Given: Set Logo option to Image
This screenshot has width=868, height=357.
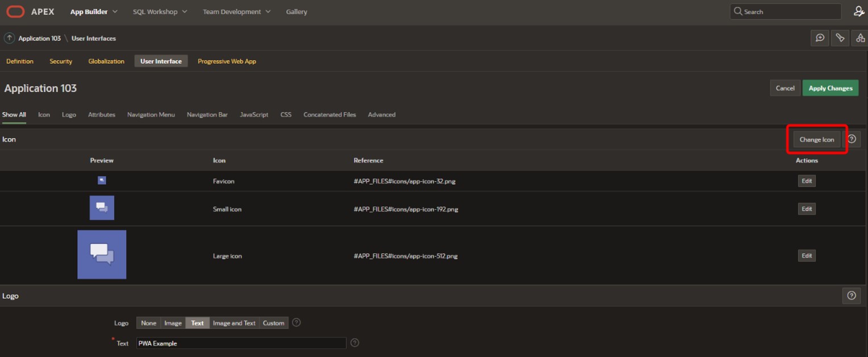Looking at the screenshot, I should pyautogui.click(x=173, y=323).
